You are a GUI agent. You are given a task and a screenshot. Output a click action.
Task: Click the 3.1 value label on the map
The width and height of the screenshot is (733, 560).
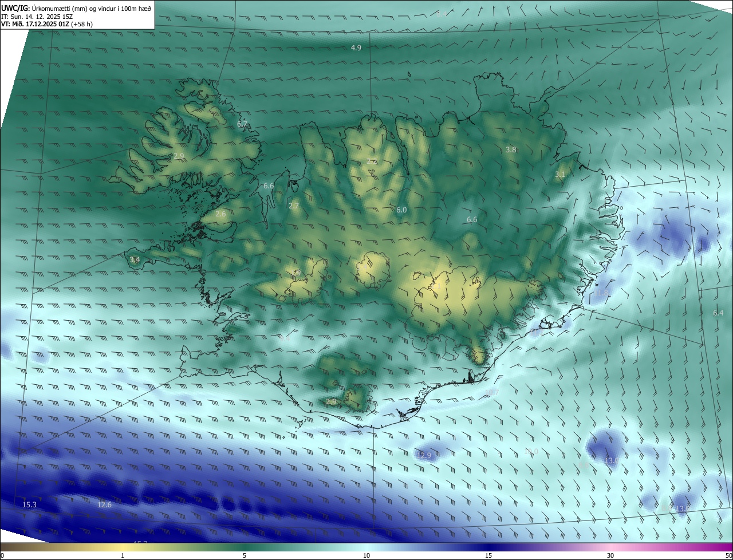(x=560, y=174)
